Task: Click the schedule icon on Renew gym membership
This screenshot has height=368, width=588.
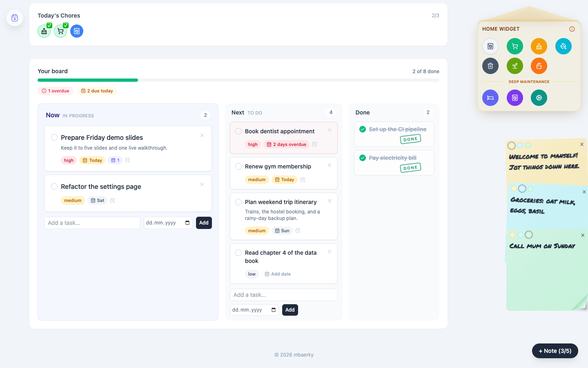Action: click(x=303, y=180)
